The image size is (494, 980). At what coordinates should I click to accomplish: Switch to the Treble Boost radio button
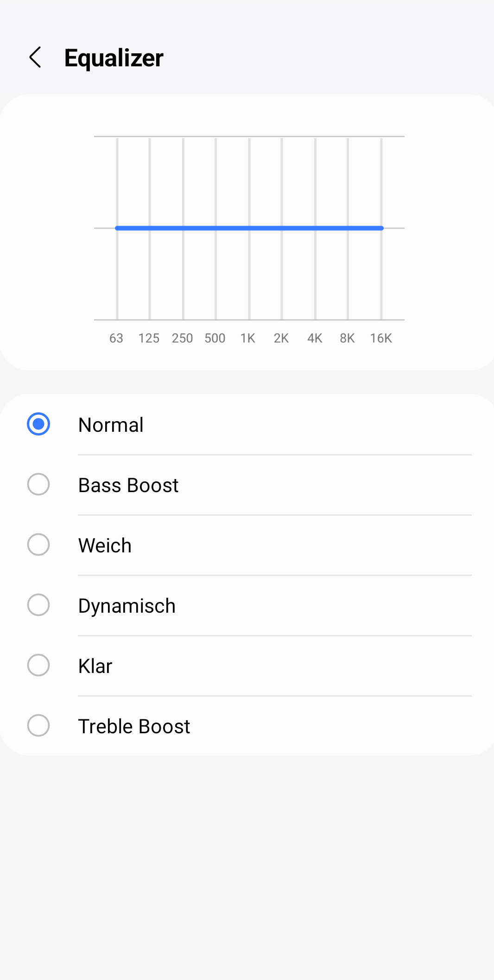click(x=38, y=726)
